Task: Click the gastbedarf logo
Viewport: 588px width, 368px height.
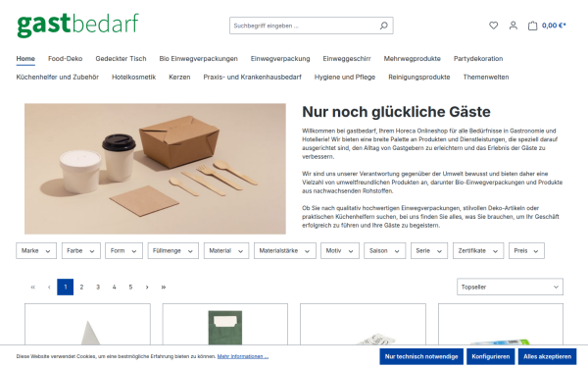Action: coord(77,25)
